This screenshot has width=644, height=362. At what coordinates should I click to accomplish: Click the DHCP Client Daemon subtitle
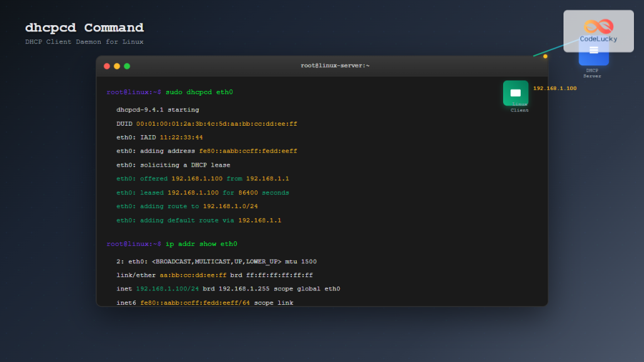point(84,41)
